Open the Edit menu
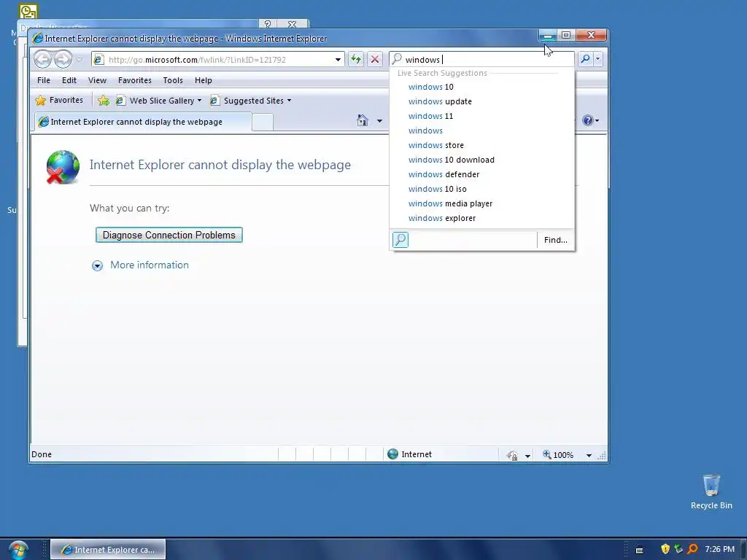747x560 pixels. pos(69,80)
